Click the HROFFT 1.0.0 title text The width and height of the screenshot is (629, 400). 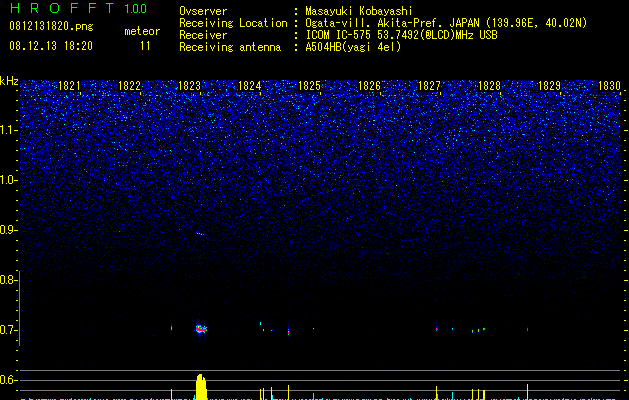[x=78, y=8]
